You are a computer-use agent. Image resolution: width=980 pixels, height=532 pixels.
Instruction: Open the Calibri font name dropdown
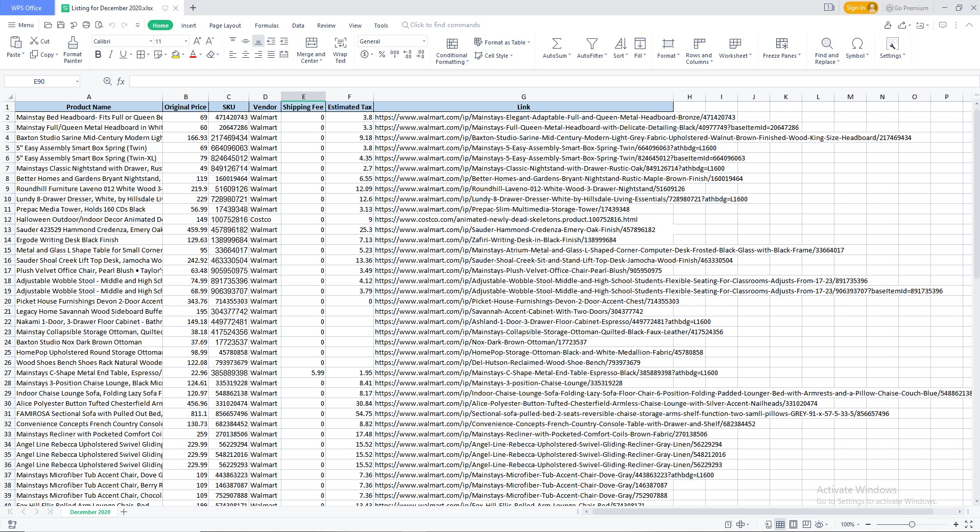pyautogui.click(x=151, y=41)
